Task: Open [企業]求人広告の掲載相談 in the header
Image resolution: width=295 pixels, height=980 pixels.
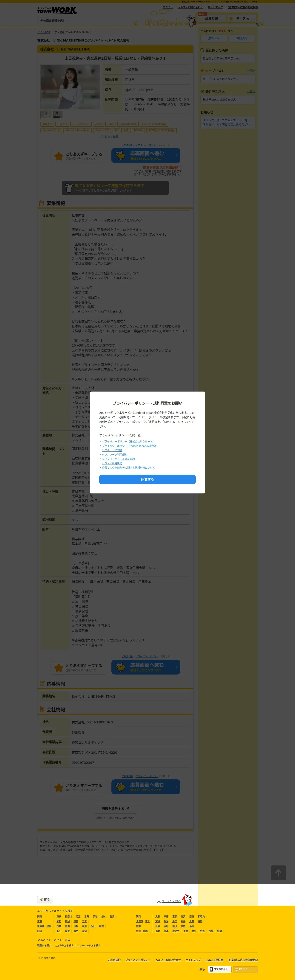Action: tap(243, 7)
